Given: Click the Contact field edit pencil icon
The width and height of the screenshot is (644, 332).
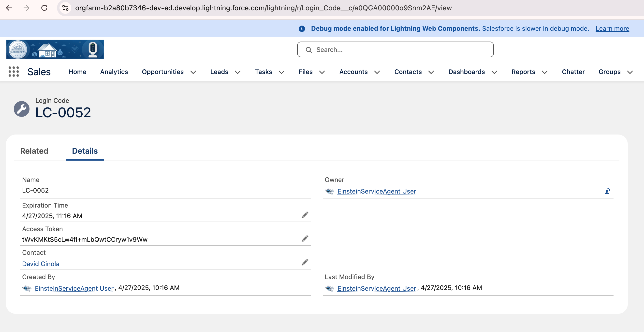Looking at the screenshot, I should tap(305, 262).
